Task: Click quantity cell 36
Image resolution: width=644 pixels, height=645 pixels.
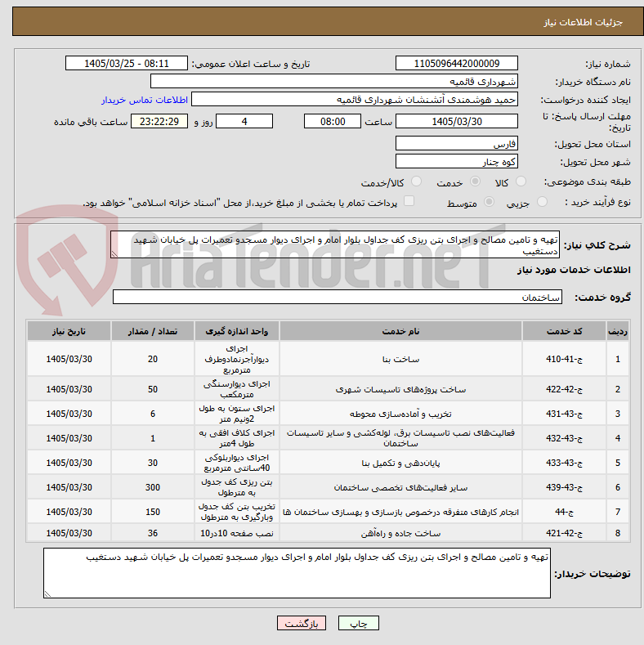Action: (153, 534)
